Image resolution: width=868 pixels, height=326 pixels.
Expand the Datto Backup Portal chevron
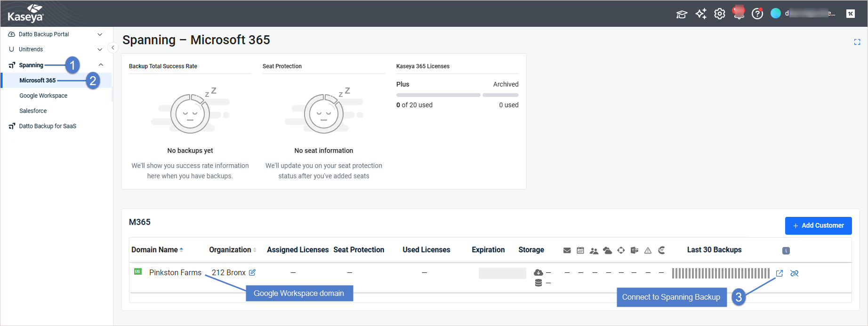click(100, 34)
